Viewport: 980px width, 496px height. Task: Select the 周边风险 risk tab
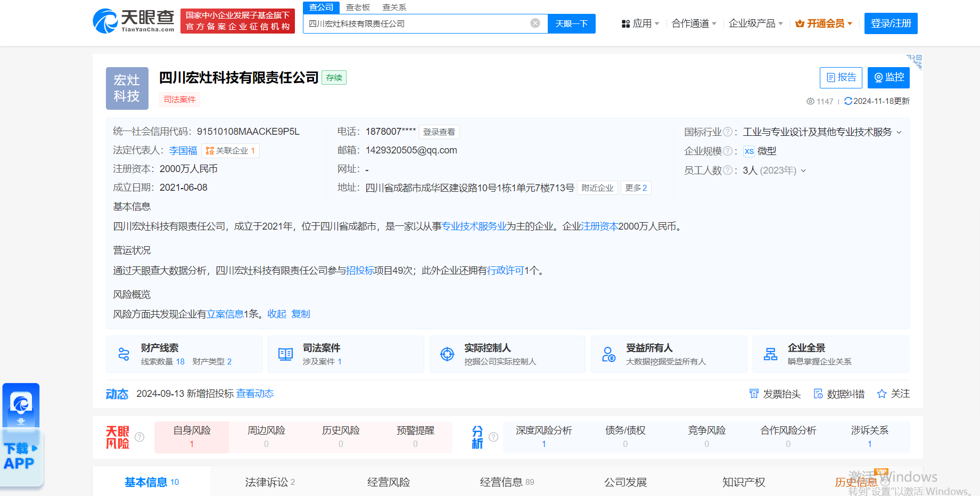(266, 437)
